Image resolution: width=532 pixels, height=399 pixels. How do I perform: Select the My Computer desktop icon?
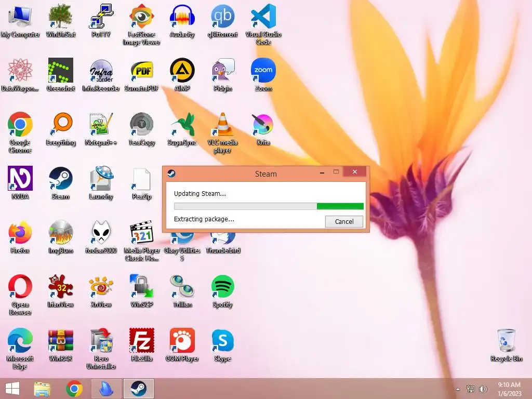20,21
